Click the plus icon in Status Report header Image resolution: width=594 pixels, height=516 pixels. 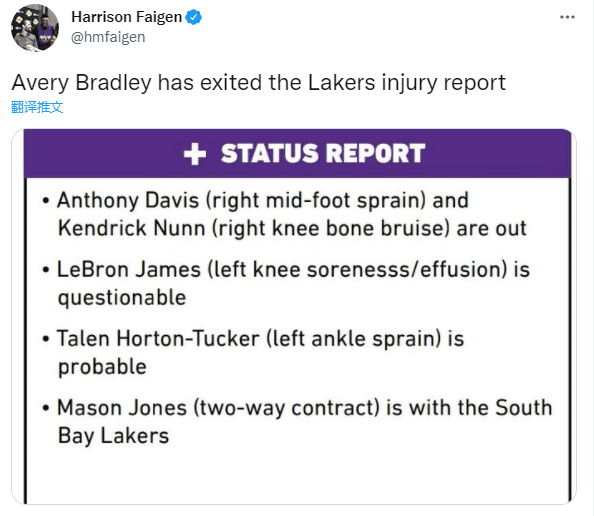(x=195, y=154)
